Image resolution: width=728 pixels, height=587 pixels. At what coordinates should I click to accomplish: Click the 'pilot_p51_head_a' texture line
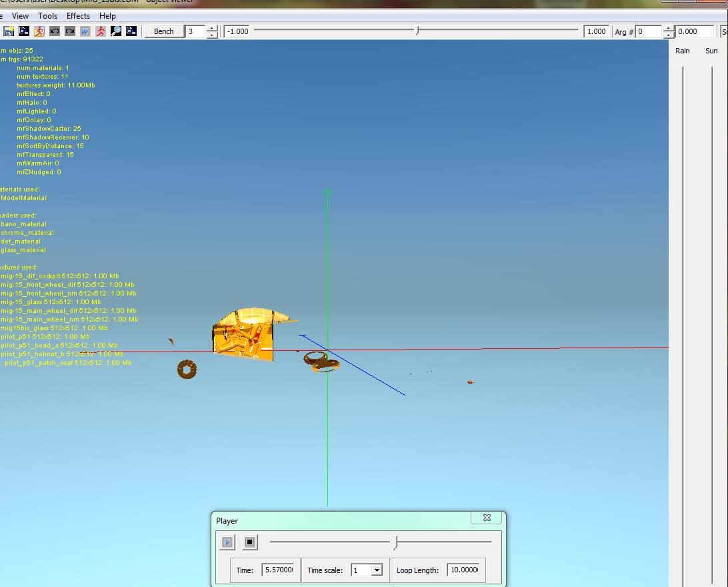pyautogui.click(x=59, y=345)
